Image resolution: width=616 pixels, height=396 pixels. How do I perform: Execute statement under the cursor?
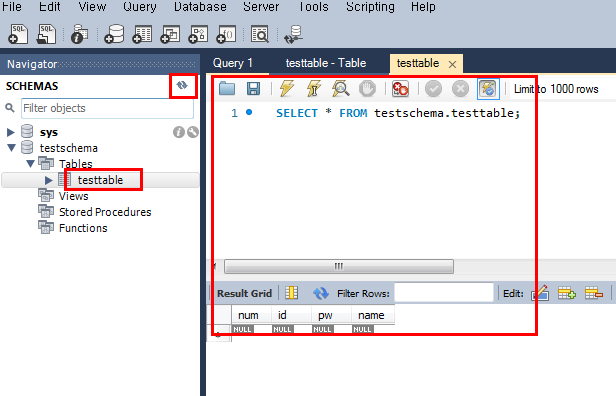314,89
